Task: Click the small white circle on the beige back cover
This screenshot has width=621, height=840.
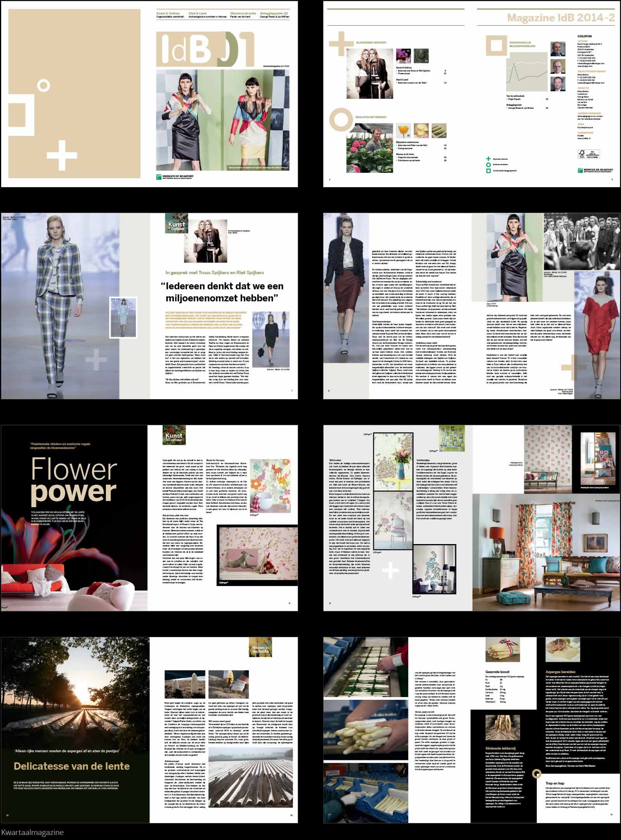Action: click(x=44, y=86)
